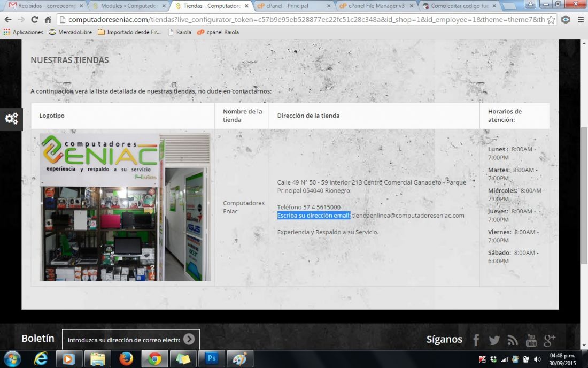Click the network signal tray icon
Image resolution: width=588 pixels, height=368 pixels.
[x=505, y=359]
